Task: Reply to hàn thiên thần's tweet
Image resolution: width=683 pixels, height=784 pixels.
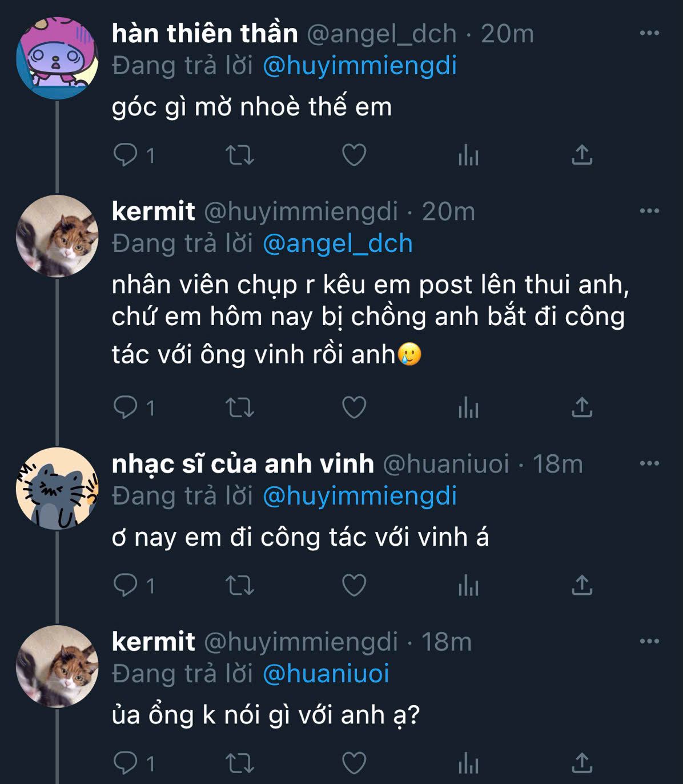Action: click(x=126, y=155)
